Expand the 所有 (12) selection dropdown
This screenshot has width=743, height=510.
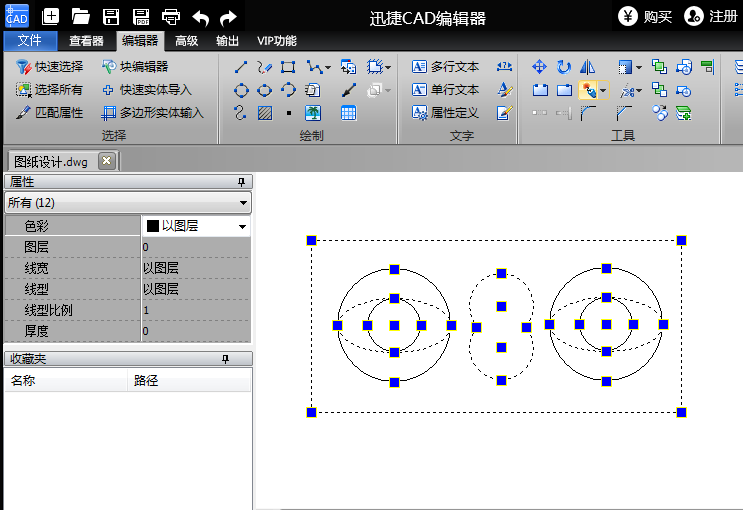click(244, 203)
